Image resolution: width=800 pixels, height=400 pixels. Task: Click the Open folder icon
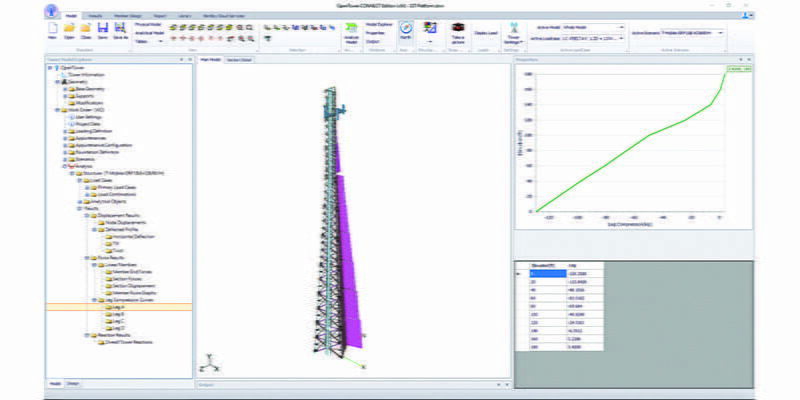(x=68, y=30)
